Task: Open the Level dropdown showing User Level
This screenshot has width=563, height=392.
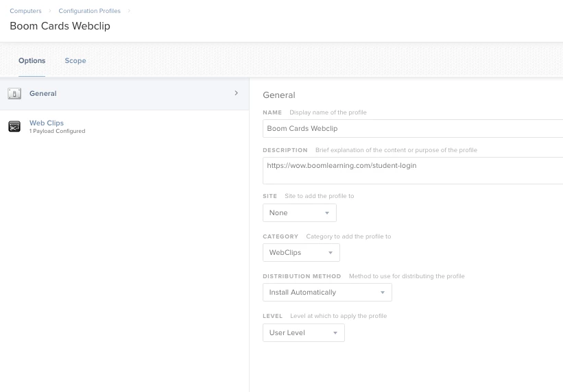Action: coord(303,333)
